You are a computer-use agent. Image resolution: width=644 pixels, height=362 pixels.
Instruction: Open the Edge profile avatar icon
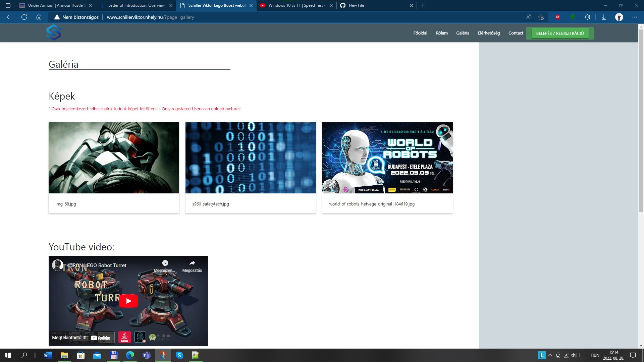(619, 17)
